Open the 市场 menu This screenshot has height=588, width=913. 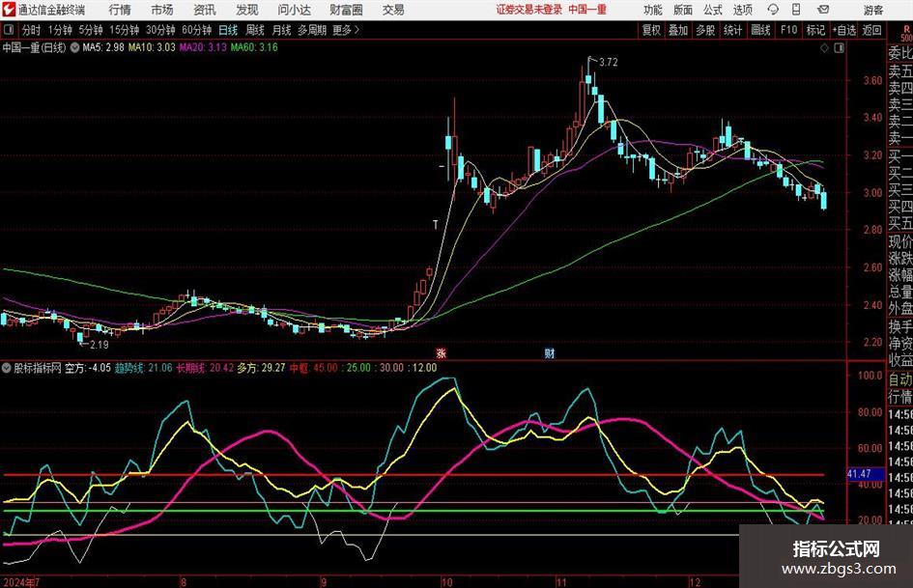tap(162, 10)
